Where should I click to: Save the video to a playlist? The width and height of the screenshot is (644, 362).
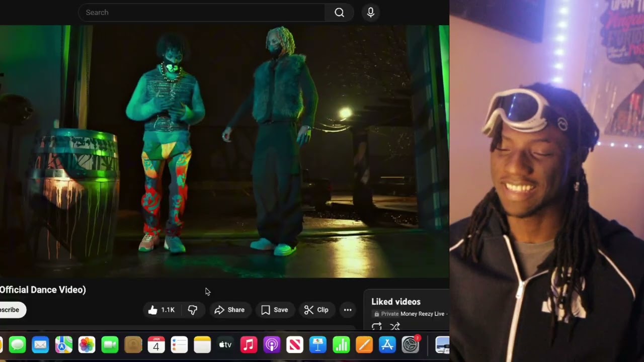tap(275, 310)
